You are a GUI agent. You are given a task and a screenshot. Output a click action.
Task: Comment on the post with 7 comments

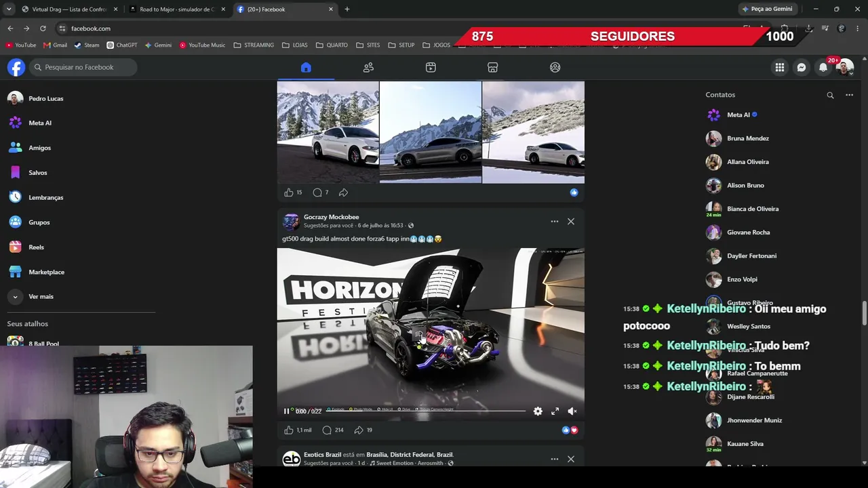[317, 192]
